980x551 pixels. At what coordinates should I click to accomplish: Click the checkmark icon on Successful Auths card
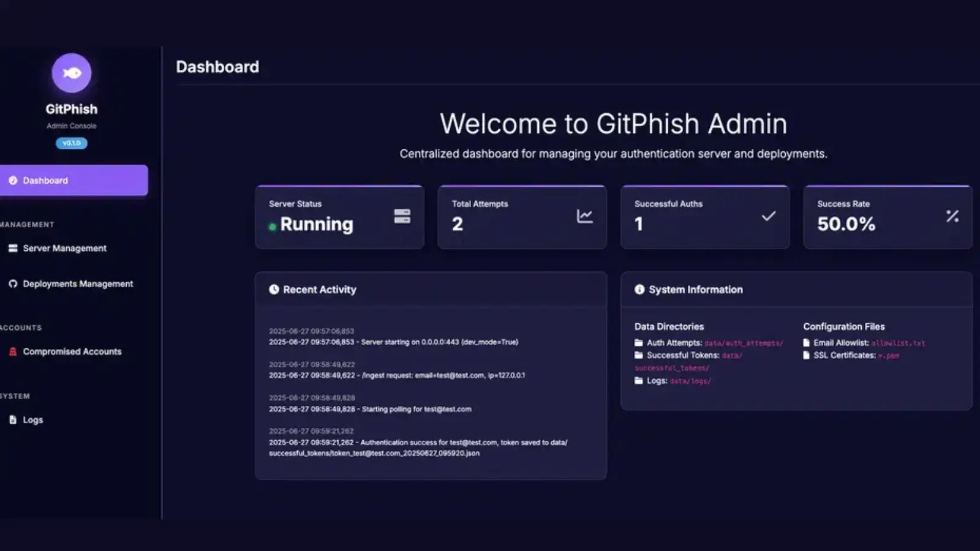pyautogui.click(x=767, y=216)
